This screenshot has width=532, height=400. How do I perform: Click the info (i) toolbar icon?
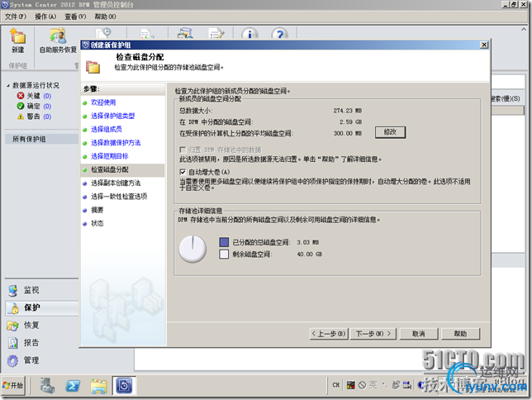[249, 34]
